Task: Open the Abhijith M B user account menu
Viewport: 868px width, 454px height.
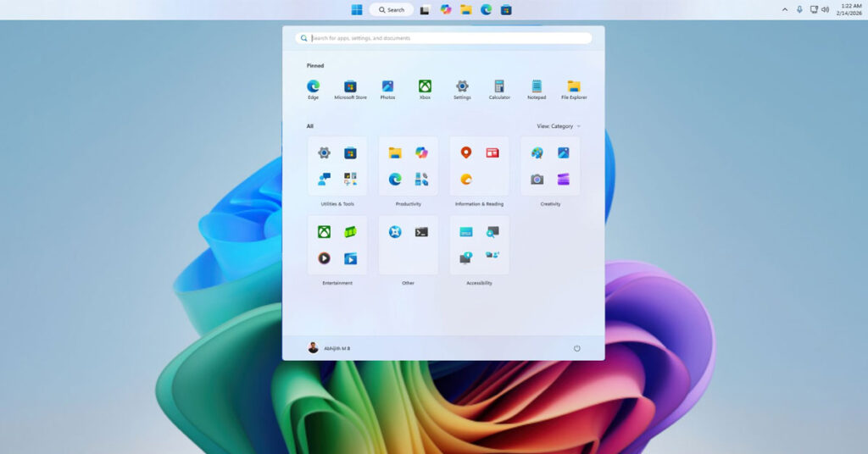Action: tap(330, 348)
